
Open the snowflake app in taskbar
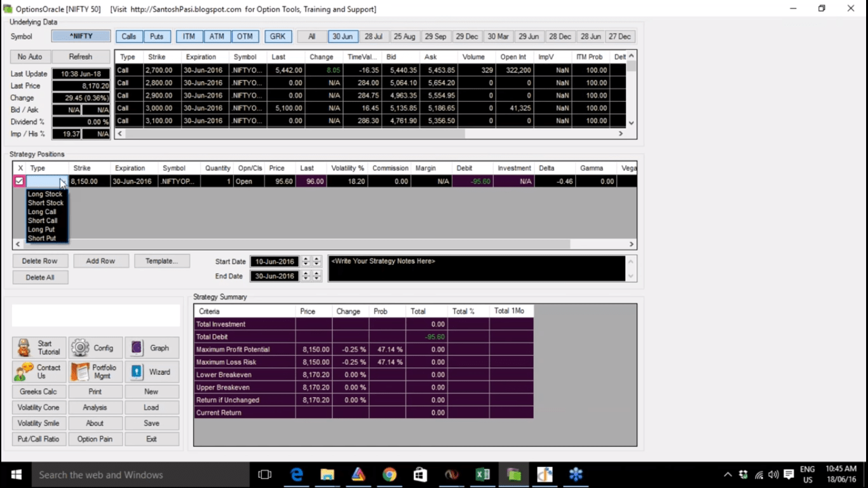click(576, 475)
